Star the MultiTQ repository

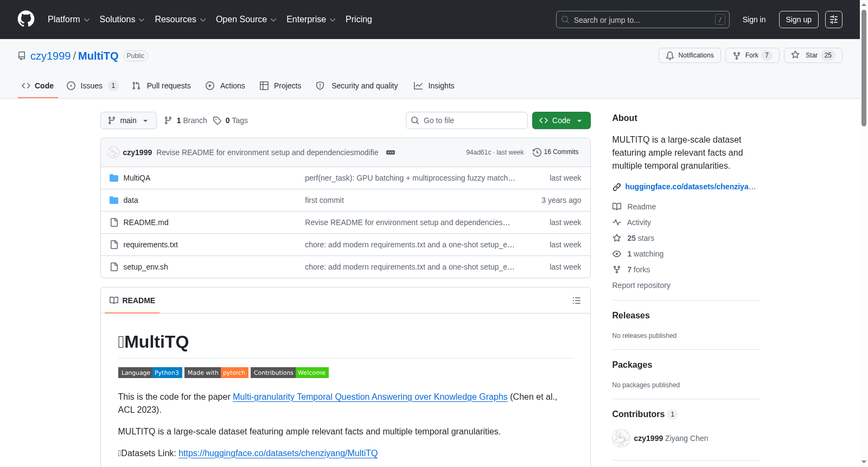point(813,55)
